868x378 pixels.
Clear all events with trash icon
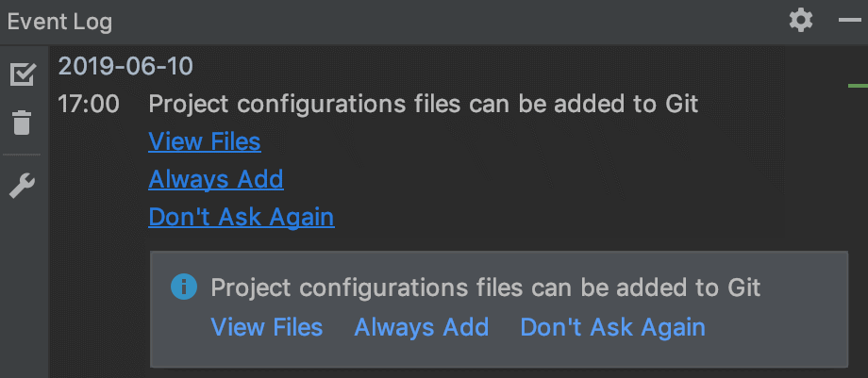click(x=22, y=123)
